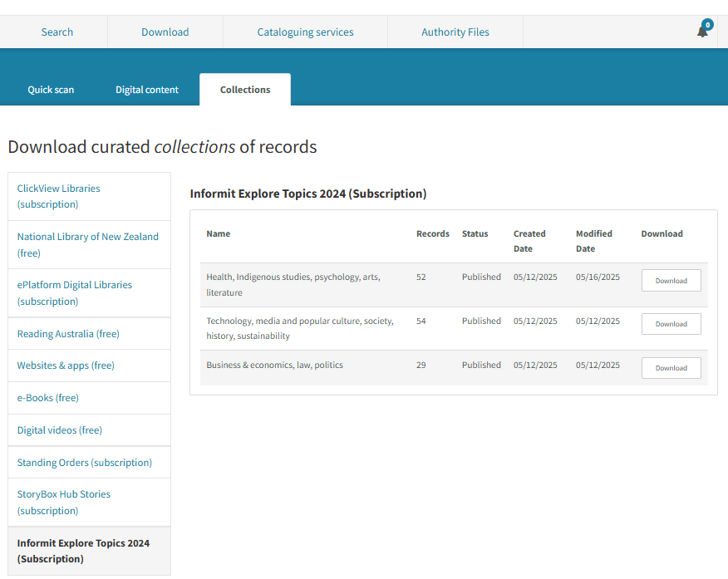Image resolution: width=728 pixels, height=579 pixels.
Task: Open the Cataloguing services menu
Action: pyautogui.click(x=305, y=32)
